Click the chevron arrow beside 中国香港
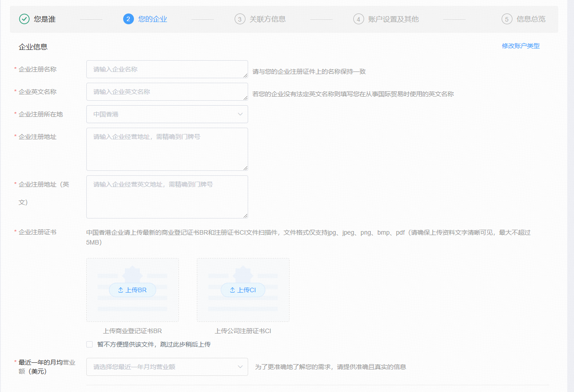 pyautogui.click(x=240, y=114)
